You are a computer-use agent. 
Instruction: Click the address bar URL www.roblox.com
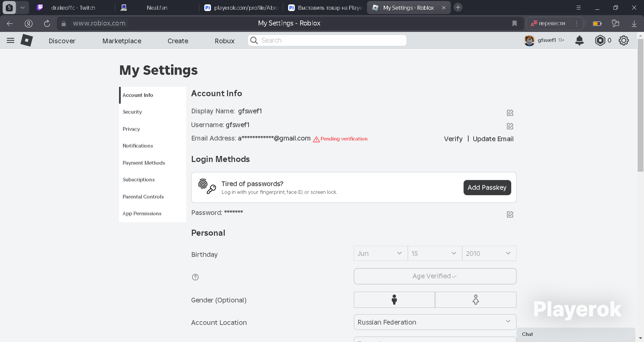[x=99, y=23]
